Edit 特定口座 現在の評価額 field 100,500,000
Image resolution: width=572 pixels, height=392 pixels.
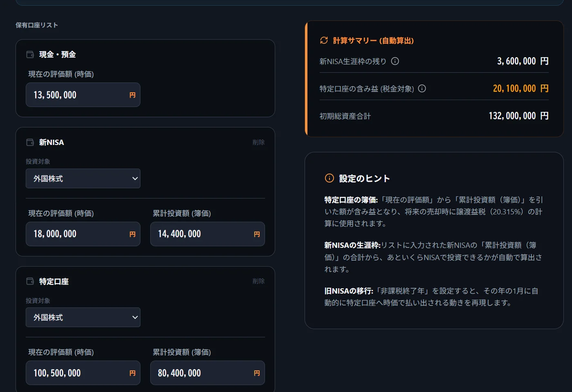83,373
